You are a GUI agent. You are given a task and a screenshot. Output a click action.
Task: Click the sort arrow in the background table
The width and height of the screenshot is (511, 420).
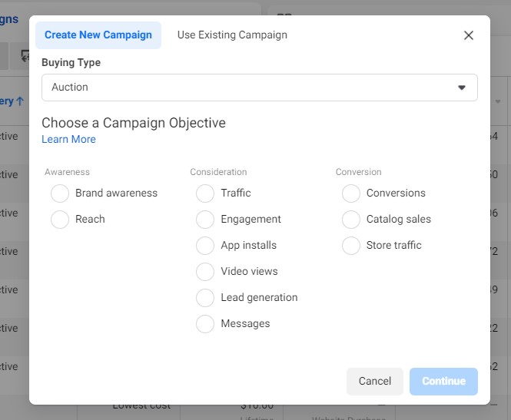click(20, 101)
